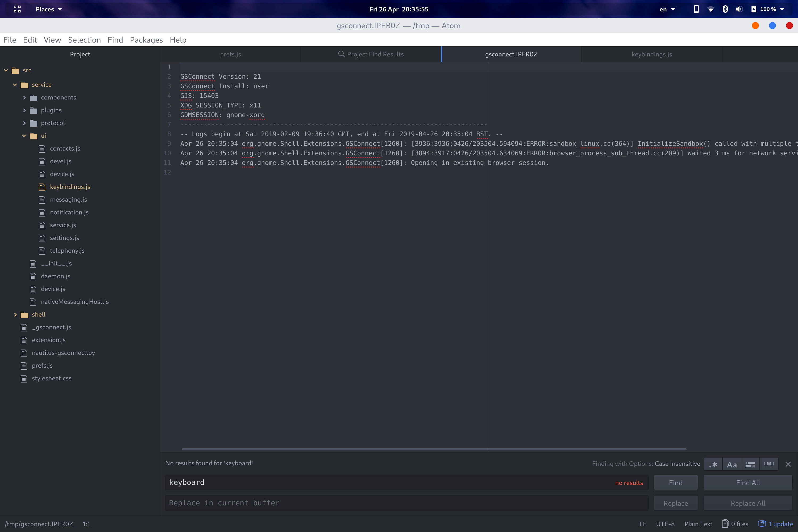Viewport: 798px width, 532px height.
Task: Toggle the only-in-selection search option
Action: coord(750,464)
